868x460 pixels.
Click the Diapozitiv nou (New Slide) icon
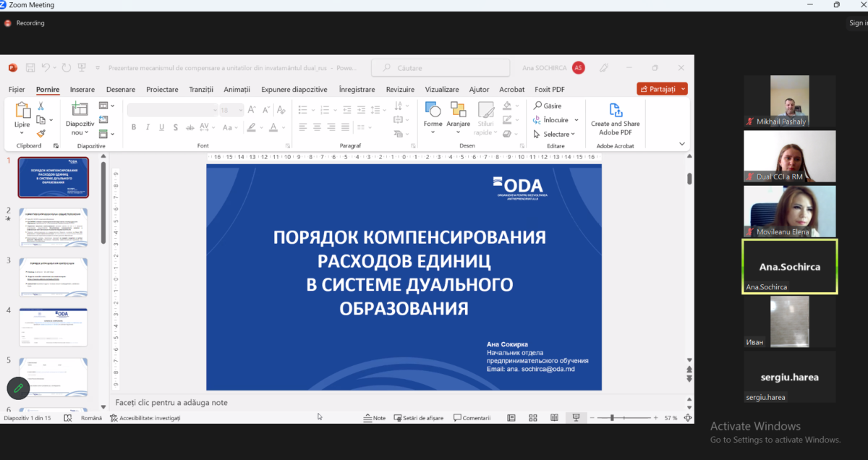(80, 110)
